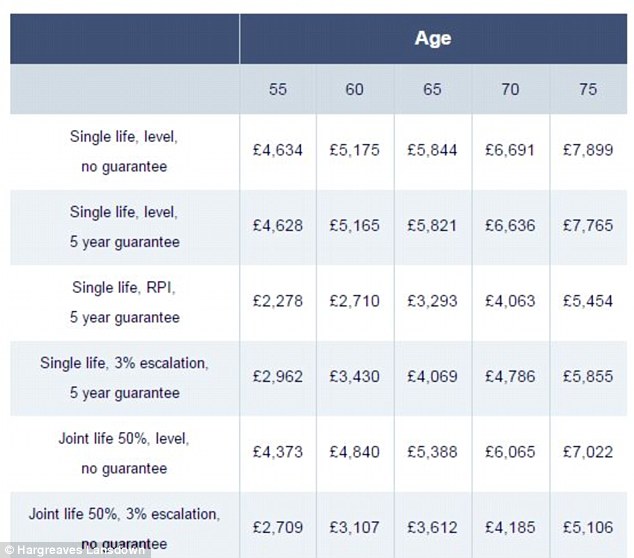Click the £4,786 value
This screenshot has width=634, height=558.
510,376
